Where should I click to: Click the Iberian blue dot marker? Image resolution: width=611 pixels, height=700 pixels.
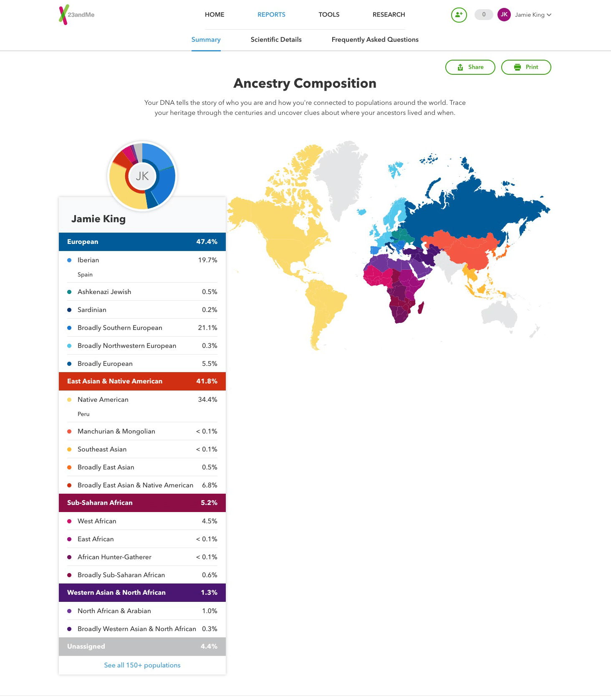tap(69, 260)
